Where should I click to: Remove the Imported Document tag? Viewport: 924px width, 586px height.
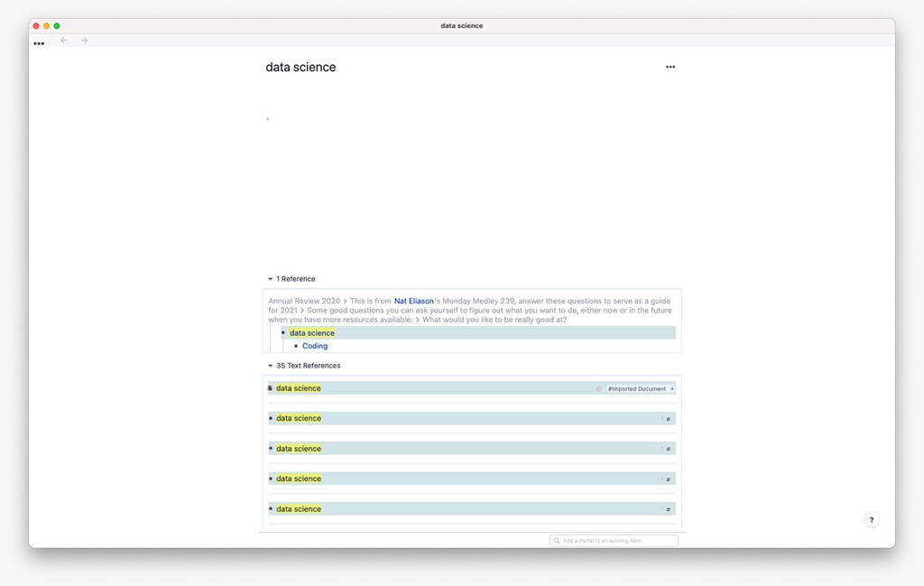coord(671,387)
